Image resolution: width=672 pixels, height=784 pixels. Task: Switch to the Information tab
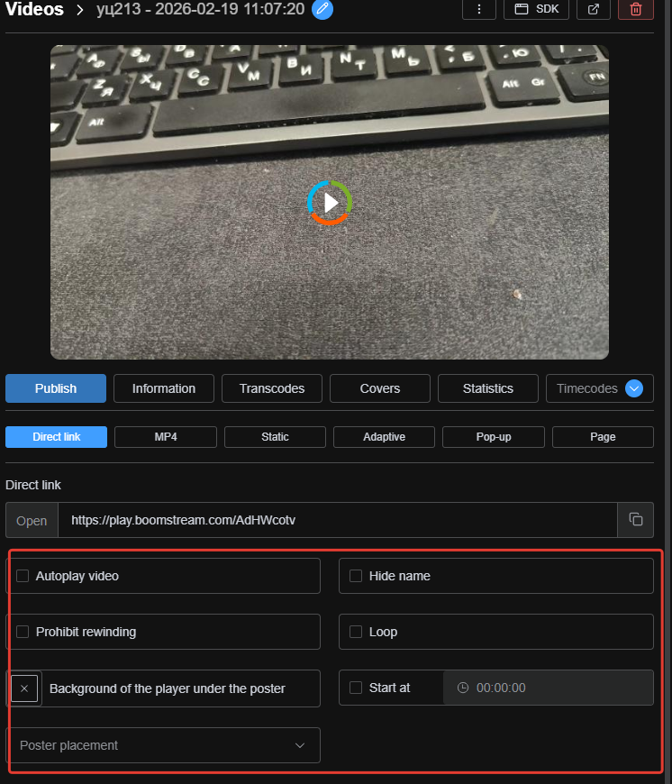point(163,388)
